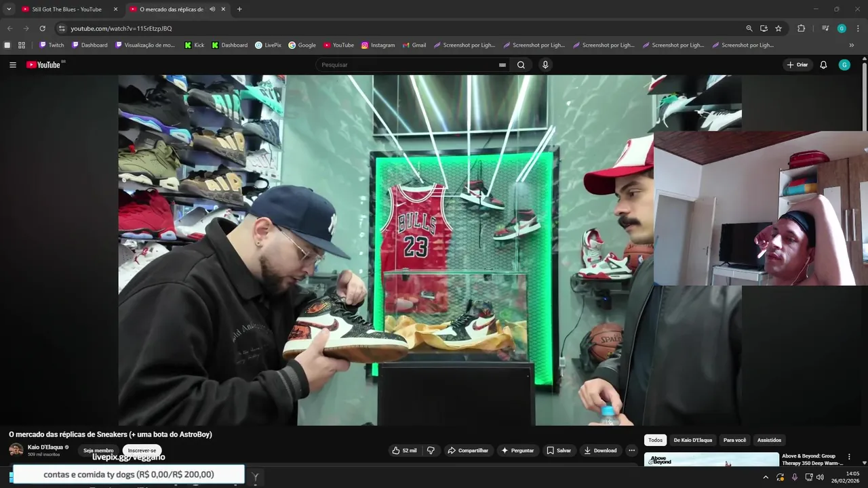Screen dimensions: 868x488
Task: View site information icon left of URL
Action: point(62,28)
